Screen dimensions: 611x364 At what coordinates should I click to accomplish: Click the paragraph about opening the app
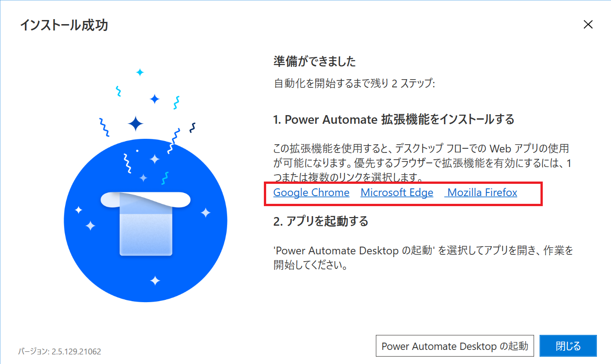423,258
